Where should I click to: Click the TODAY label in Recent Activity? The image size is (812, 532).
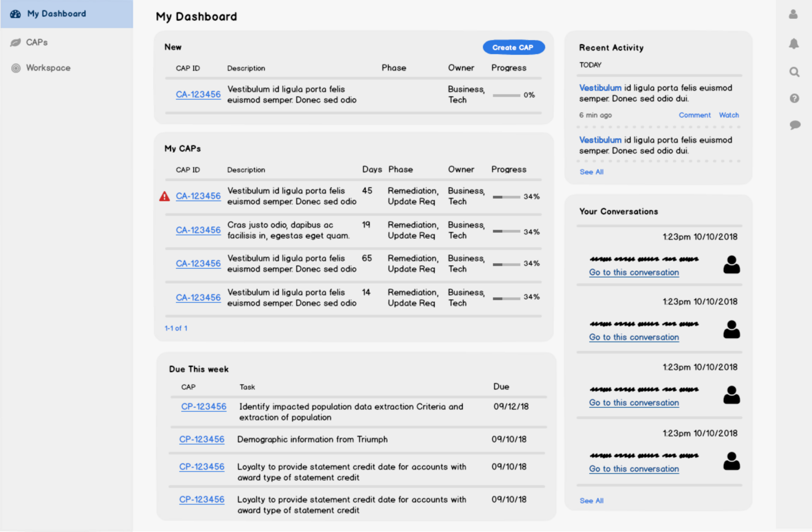(590, 65)
